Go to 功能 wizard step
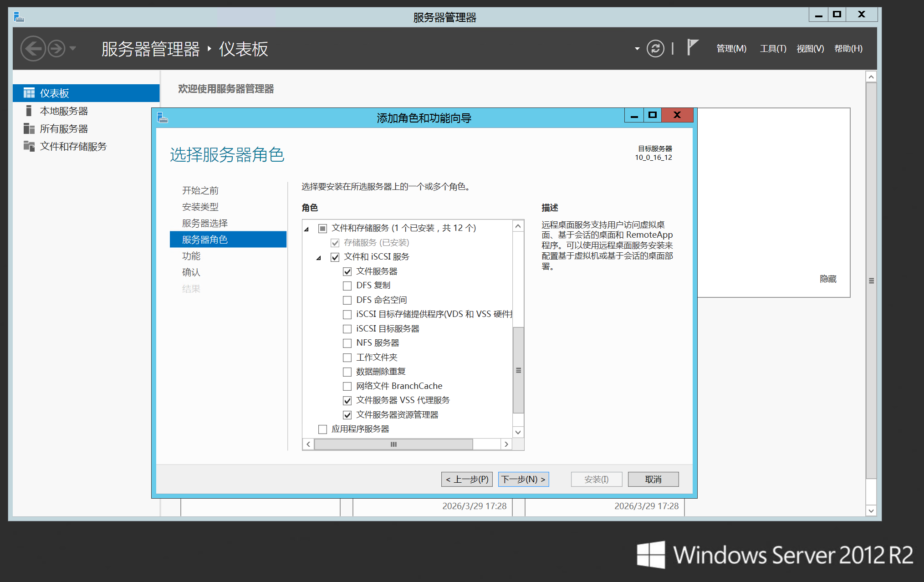The image size is (924, 582). point(191,256)
